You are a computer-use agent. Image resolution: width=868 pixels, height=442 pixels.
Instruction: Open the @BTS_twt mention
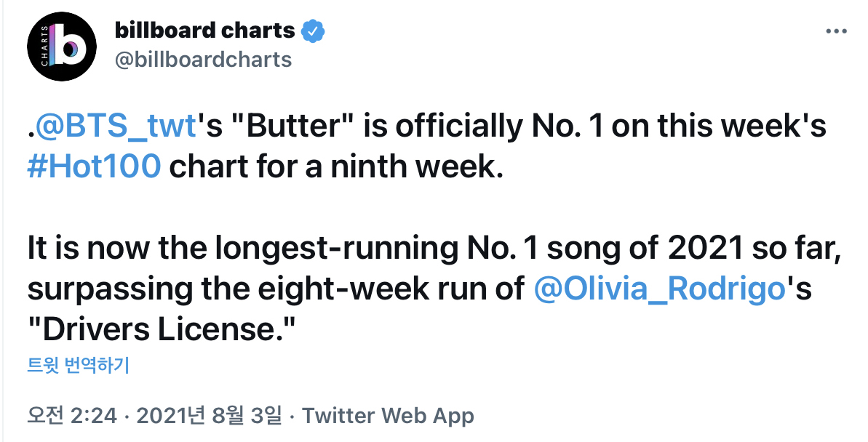tap(115, 126)
